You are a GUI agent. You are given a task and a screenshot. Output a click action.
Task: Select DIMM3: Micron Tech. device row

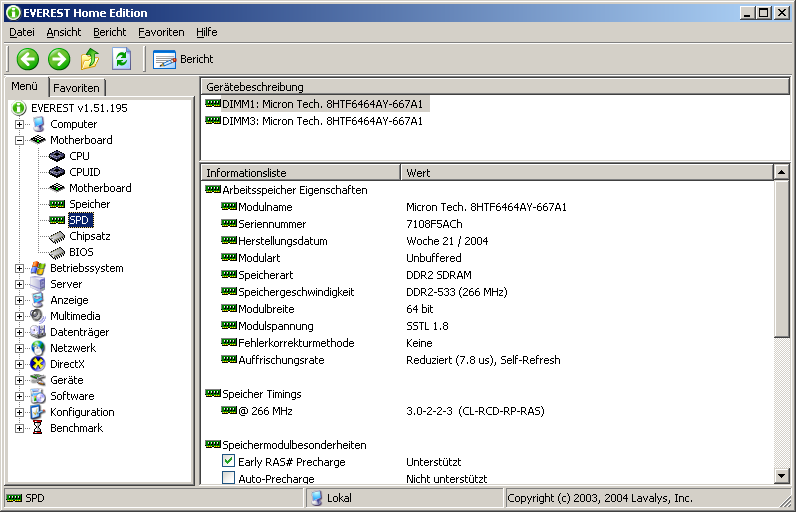pyautogui.click(x=315, y=121)
